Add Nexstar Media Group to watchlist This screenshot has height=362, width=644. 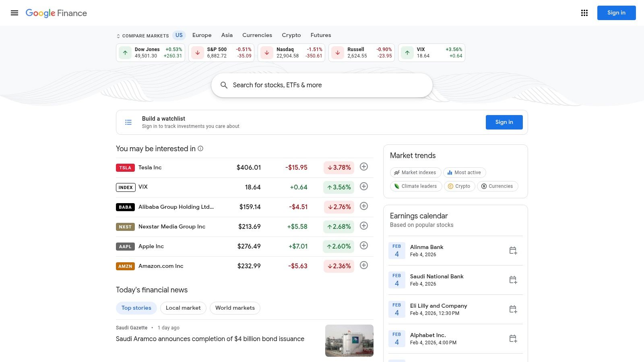(x=364, y=226)
